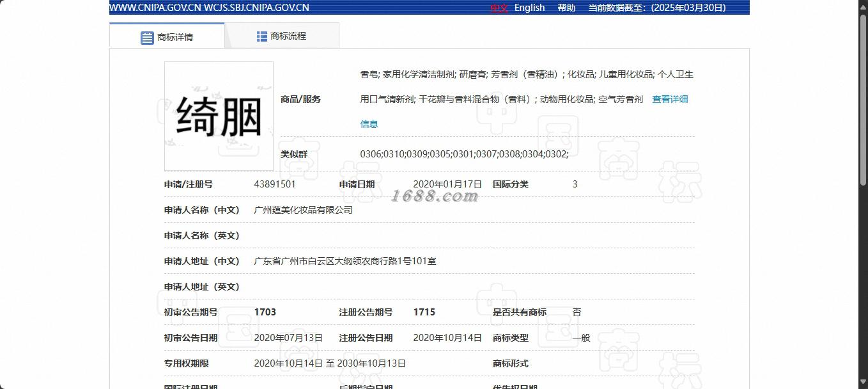This screenshot has height=389, width=868.
Task: Click header text WWW.CNIPA.GOV.CN
Action: pyautogui.click(x=155, y=8)
